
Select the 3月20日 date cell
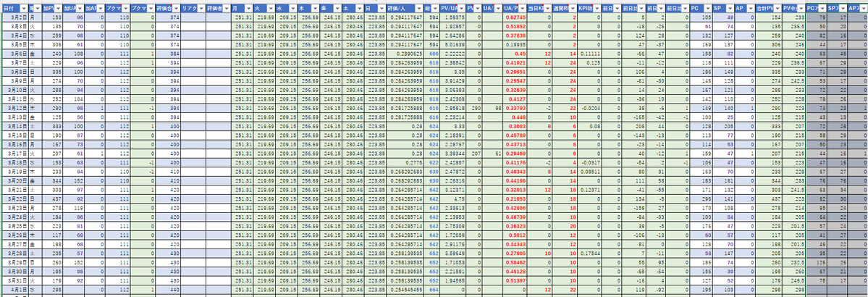point(15,180)
